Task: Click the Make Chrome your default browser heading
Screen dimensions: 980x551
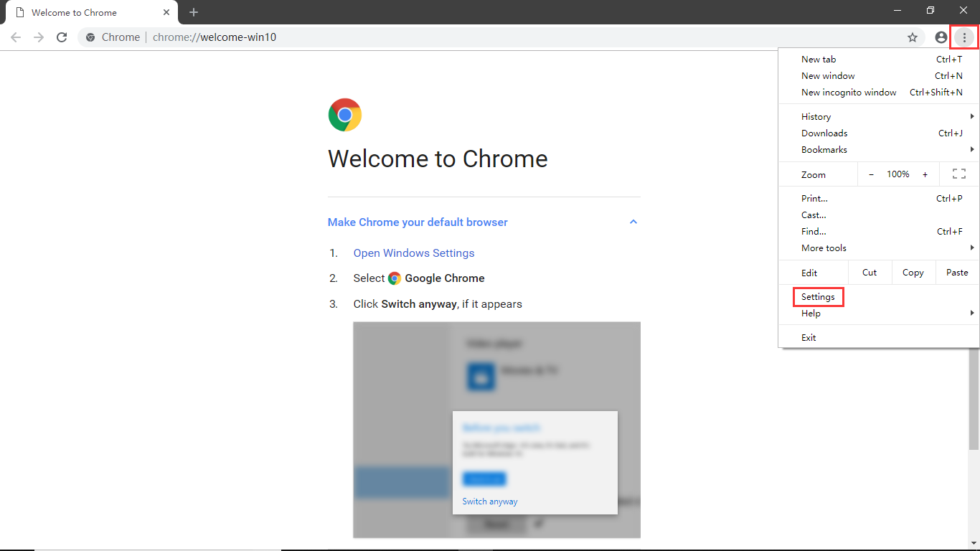Action: 418,222
